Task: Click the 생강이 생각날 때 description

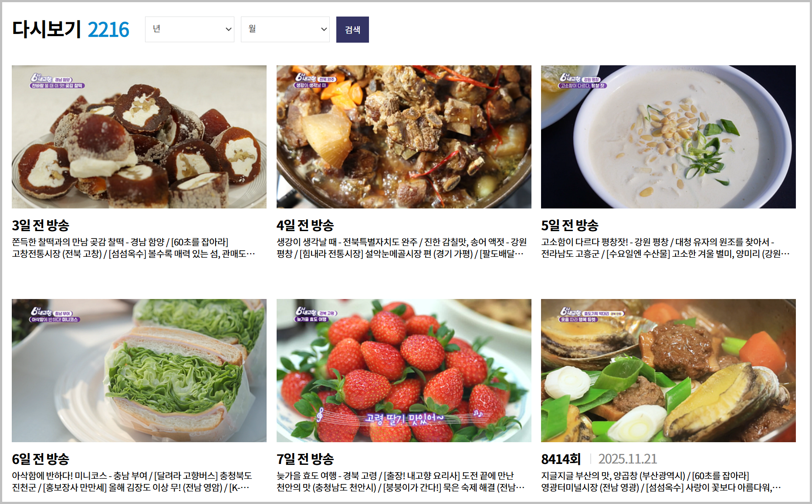Action: tap(402, 248)
